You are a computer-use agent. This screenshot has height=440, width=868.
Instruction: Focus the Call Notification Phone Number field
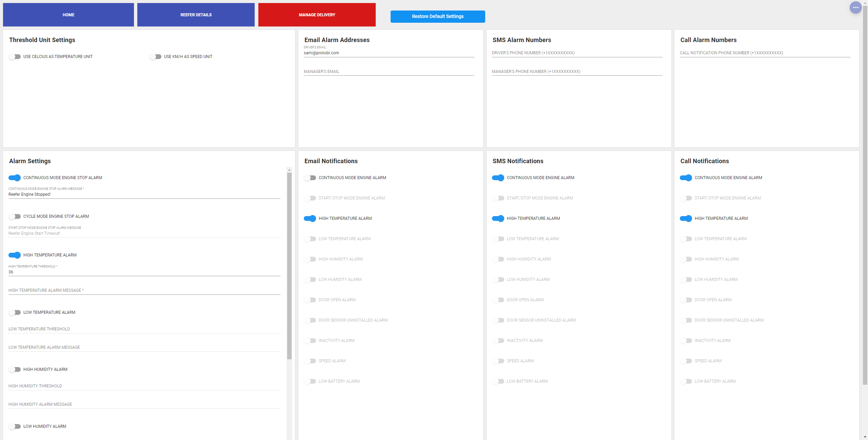[x=765, y=53]
